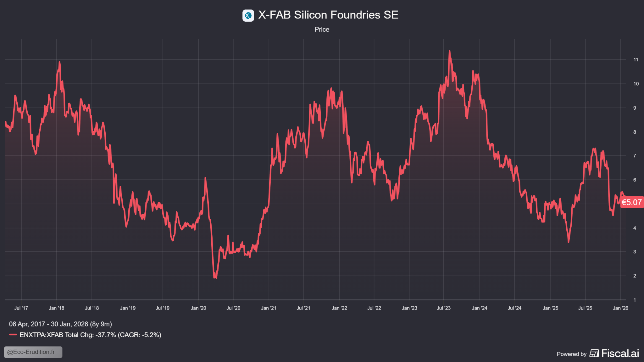
Task: Click the Powered by text
Action: click(571, 354)
